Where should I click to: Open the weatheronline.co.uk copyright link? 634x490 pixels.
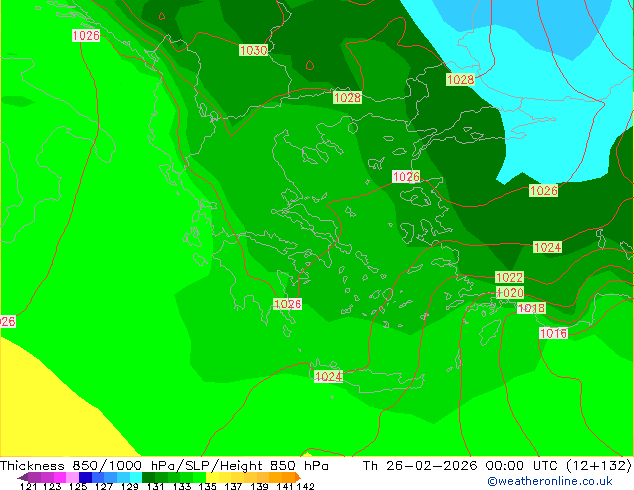tap(550, 481)
